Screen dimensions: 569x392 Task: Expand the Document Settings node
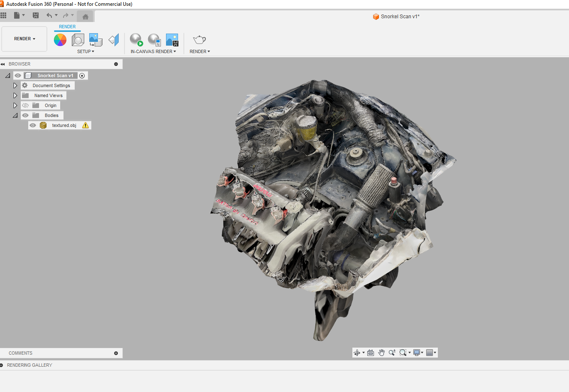[15, 85]
